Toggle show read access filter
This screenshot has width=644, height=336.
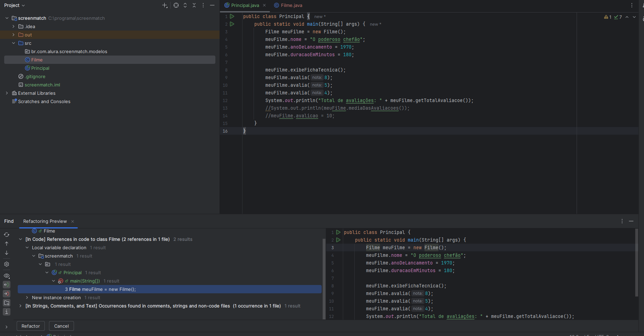click(x=7, y=285)
